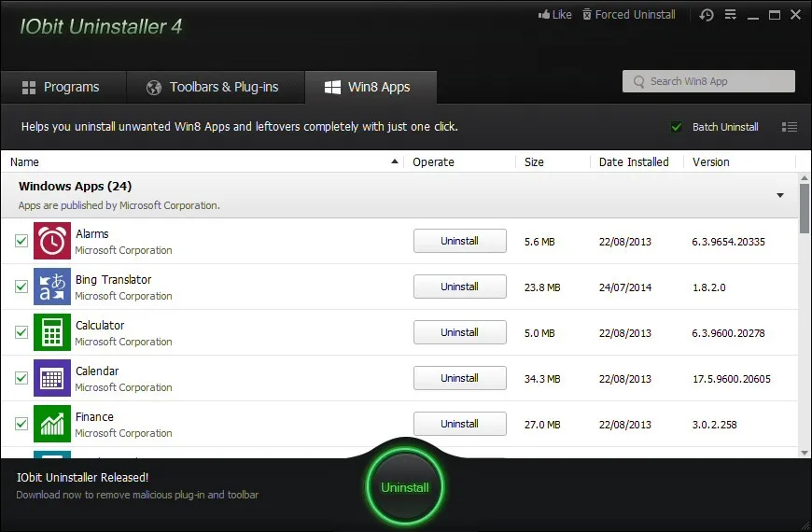Viewport: 812px width, 532px height.
Task: Click Uninstall button for Bing Translator
Action: [459, 287]
